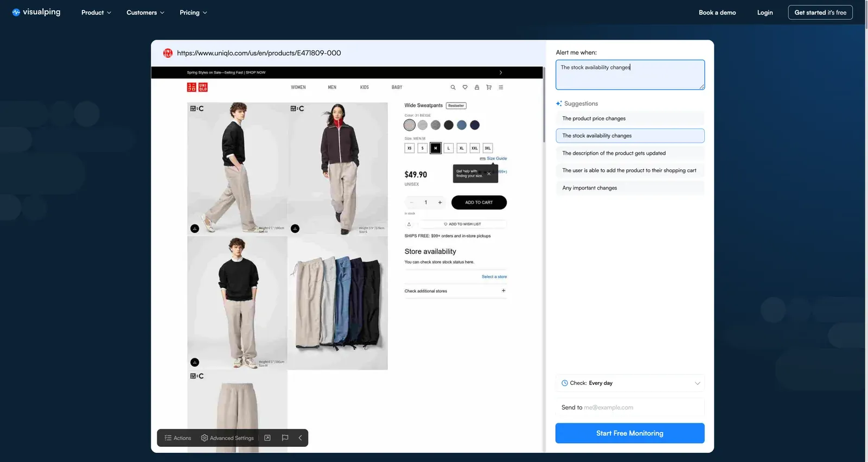
Task: Click the round badge on the walking man photo
Action: coord(195,229)
